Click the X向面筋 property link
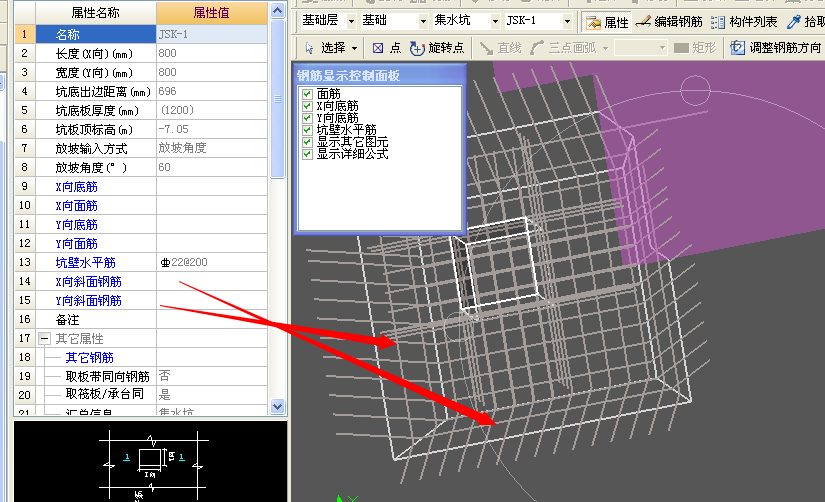Image resolution: width=825 pixels, height=502 pixels. point(77,206)
